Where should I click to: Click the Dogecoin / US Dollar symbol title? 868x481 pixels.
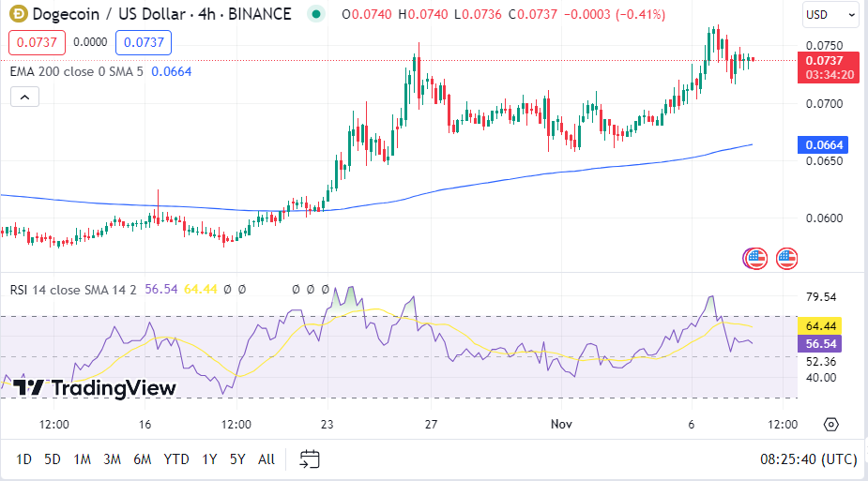tap(161, 14)
